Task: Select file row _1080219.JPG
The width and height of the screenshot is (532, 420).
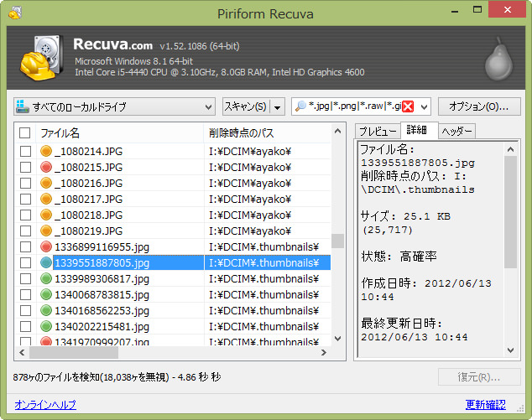Action: tap(173, 231)
